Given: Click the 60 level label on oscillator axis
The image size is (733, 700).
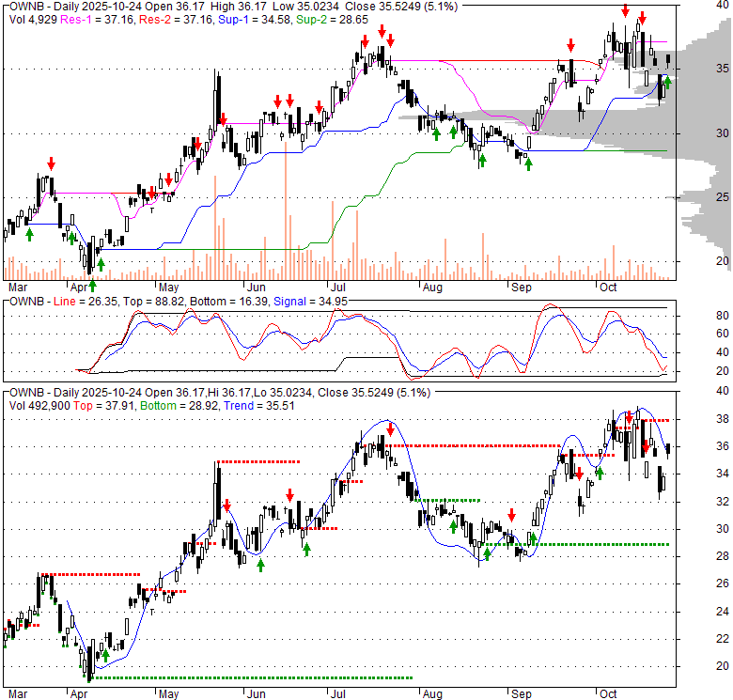Looking at the screenshot, I should click(x=723, y=334).
